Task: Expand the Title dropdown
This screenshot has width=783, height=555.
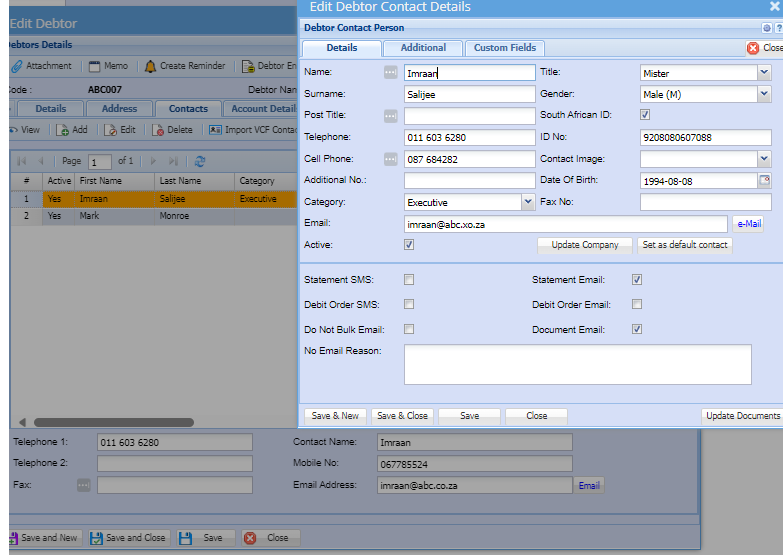Action: click(764, 72)
